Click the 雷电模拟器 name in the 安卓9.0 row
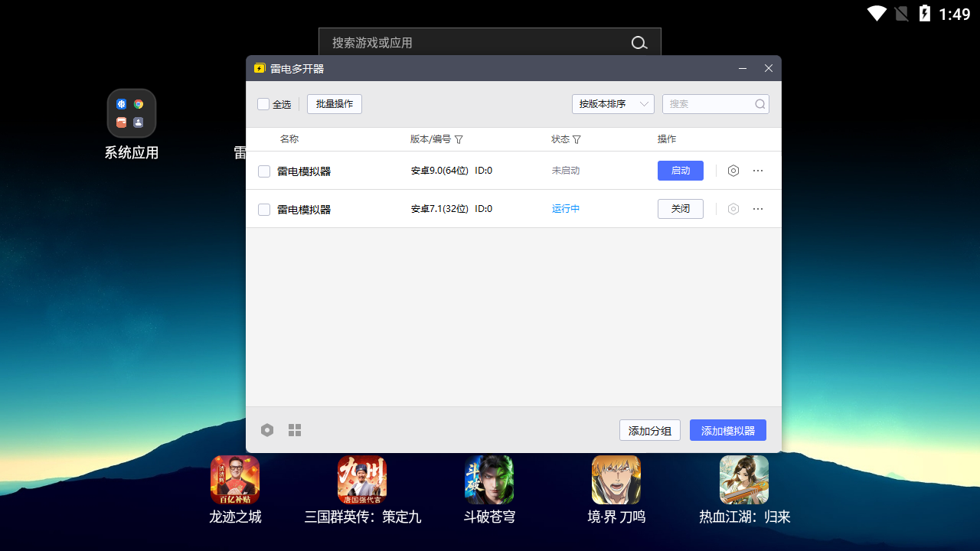Screen dimensions: 980x551 (304, 171)
